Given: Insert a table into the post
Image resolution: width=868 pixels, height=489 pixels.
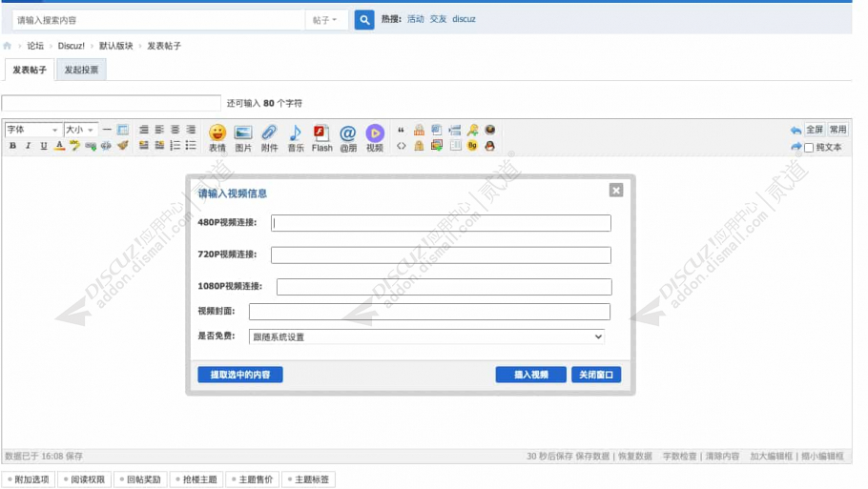Looking at the screenshot, I should [x=123, y=130].
